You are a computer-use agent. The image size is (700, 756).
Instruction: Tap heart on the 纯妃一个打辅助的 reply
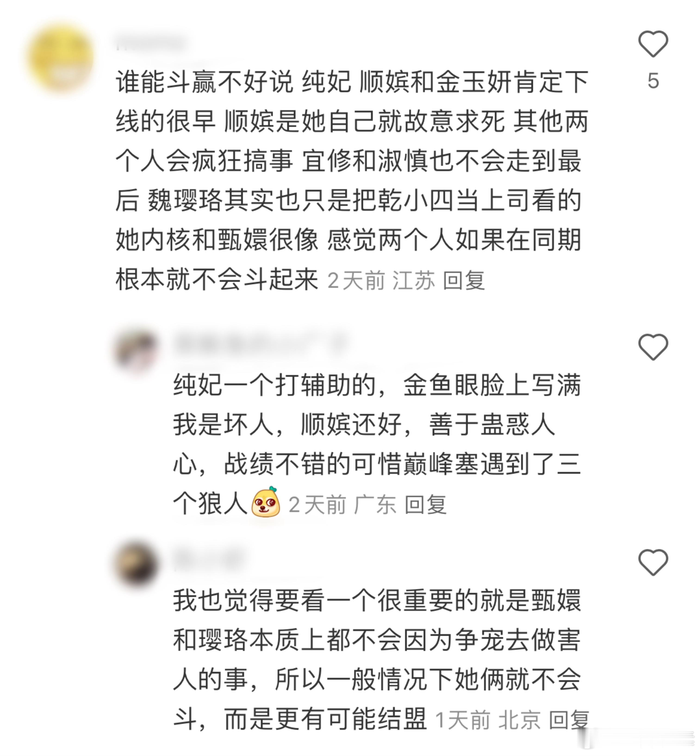pos(653,347)
